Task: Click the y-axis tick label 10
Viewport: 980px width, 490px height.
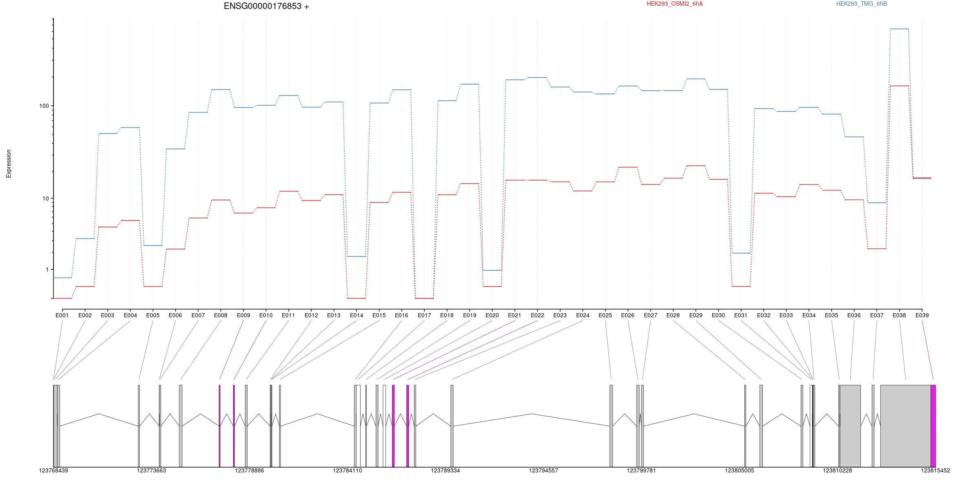Action: point(45,198)
